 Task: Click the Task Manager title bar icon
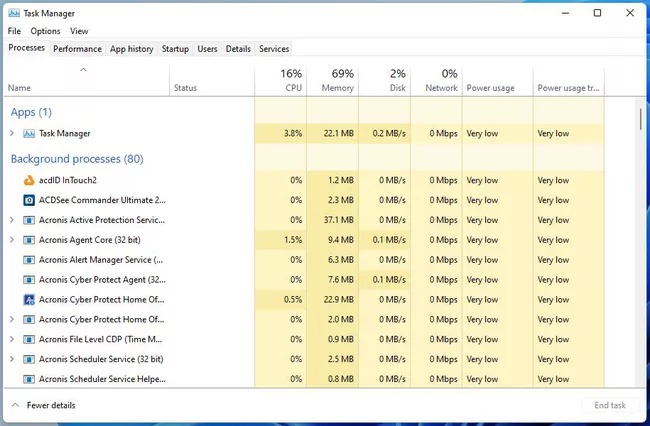click(14, 13)
